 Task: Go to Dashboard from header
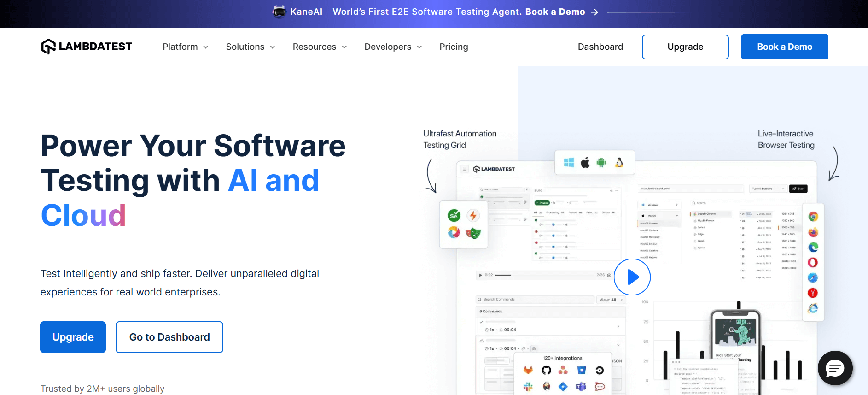point(600,47)
